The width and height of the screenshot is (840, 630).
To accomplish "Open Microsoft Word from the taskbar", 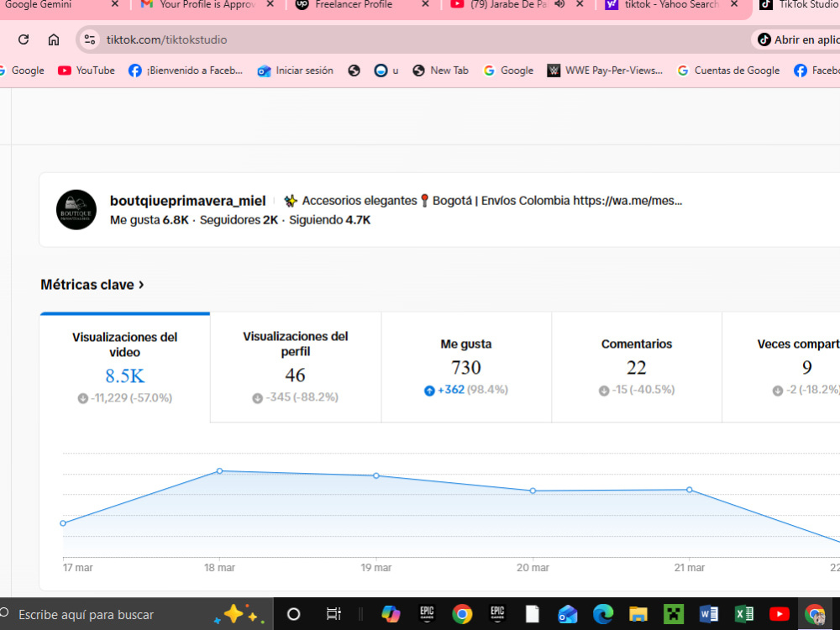I will (x=709, y=615).
